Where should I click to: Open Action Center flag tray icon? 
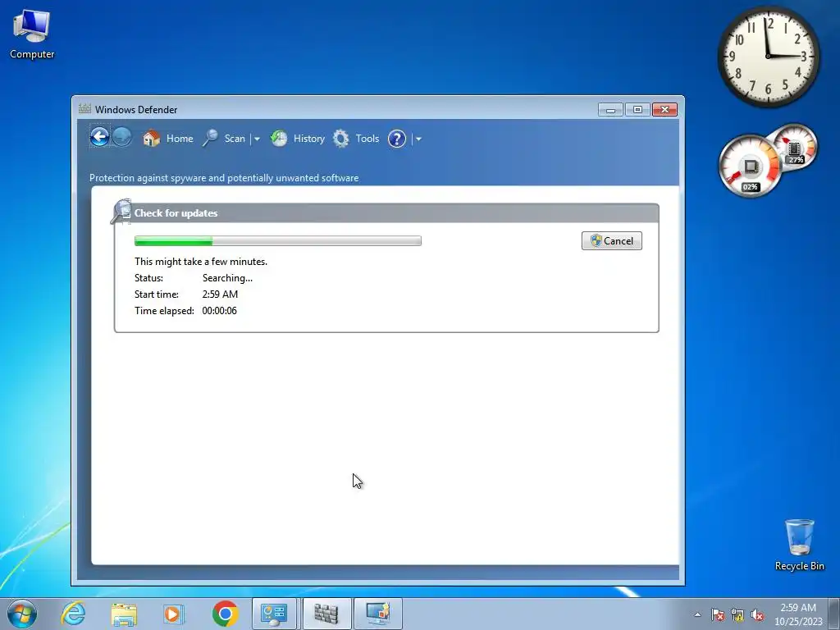point(718,615)
